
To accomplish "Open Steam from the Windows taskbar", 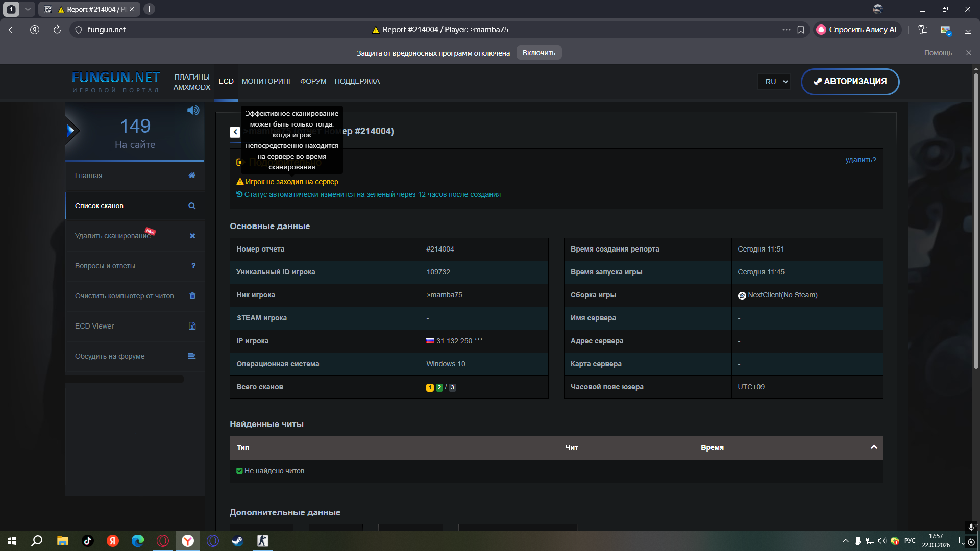I will pos(237,541).
